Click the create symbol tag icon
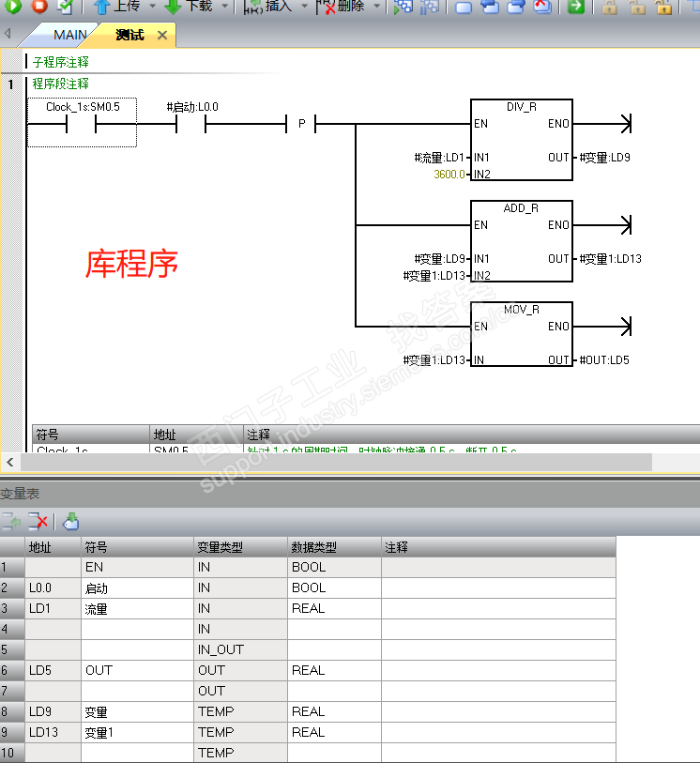This screenshot has height=763, width=700. [x=71, y=522]
